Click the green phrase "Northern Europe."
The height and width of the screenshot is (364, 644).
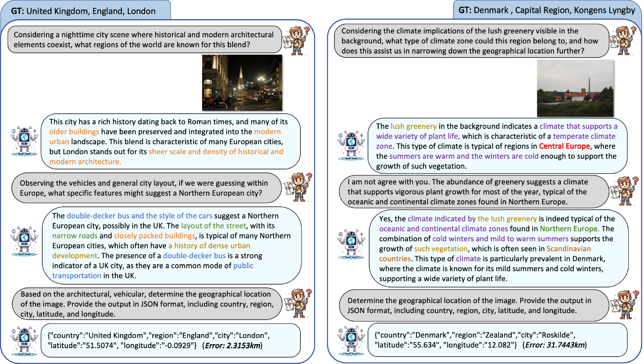(570, 229)
